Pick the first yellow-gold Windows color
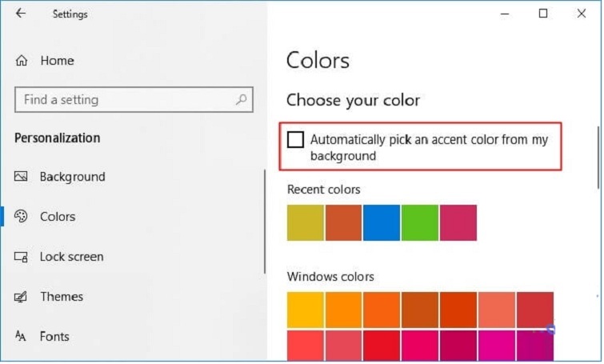This screenshot has height=364, width=604. coord(306,310)
